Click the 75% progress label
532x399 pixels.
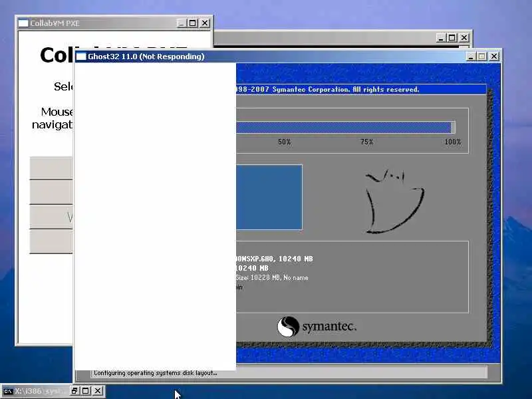click(x=367, y=142)
